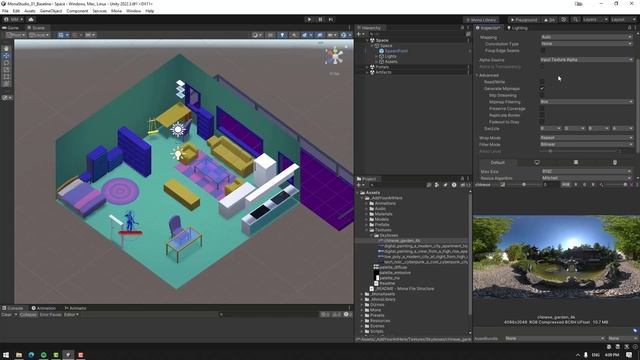
Task: Open the Layout dropdown
Action: point(623,20)
